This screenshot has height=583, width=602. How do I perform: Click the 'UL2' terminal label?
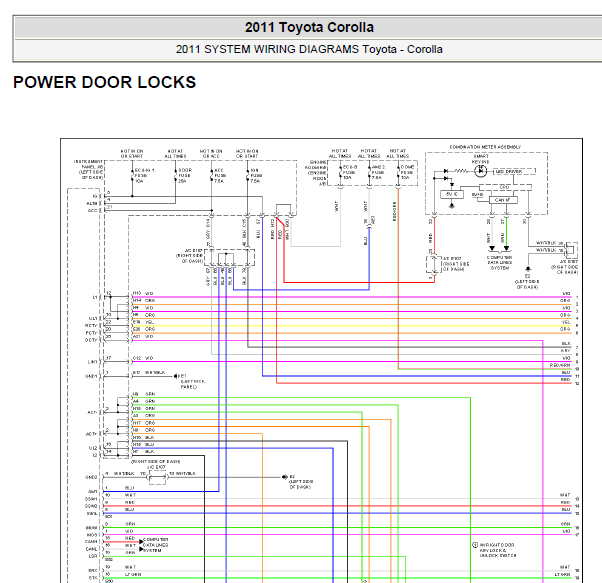[x=93, y=448]
